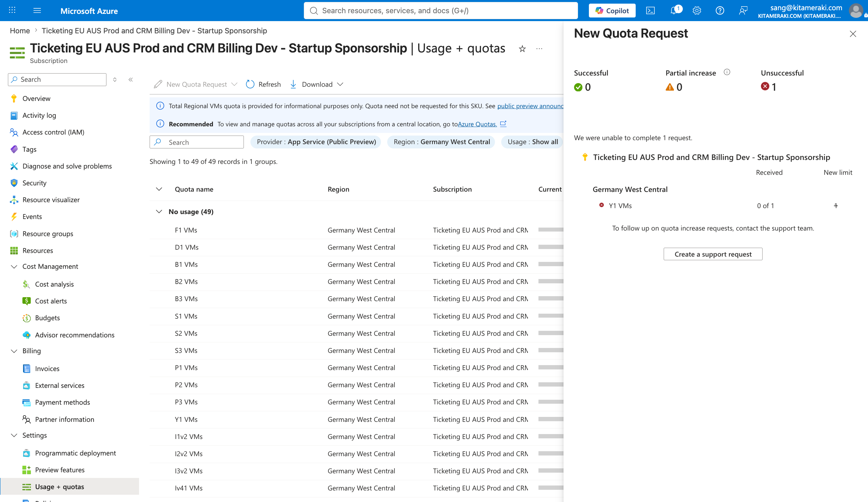Select the F1 VMs quota row
868x502 pixels.
357,230
